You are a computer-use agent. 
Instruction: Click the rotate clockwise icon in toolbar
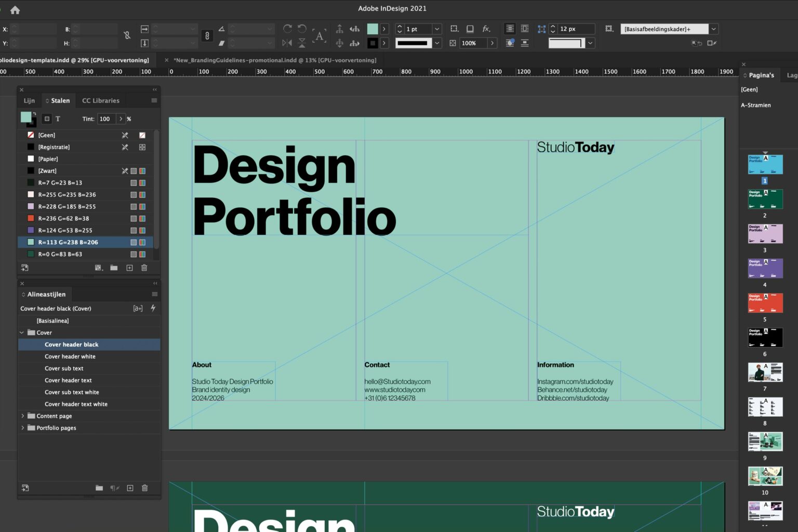click(x=288, y=29)
